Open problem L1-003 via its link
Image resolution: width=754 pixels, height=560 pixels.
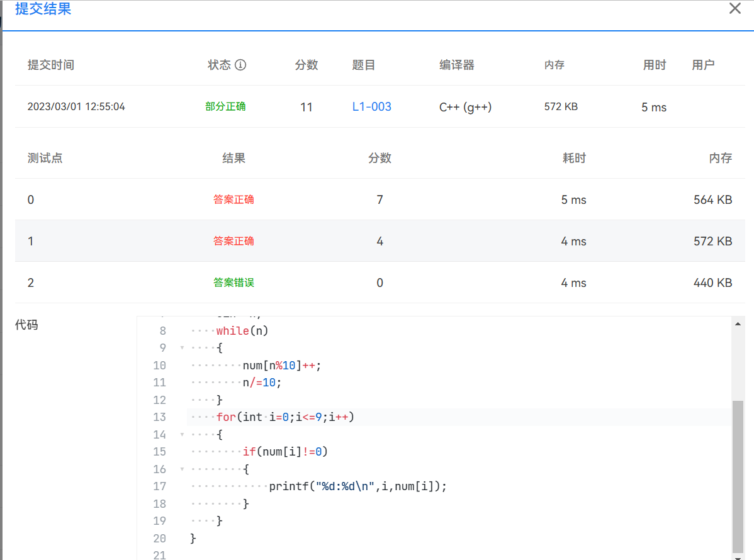(371, 106)
